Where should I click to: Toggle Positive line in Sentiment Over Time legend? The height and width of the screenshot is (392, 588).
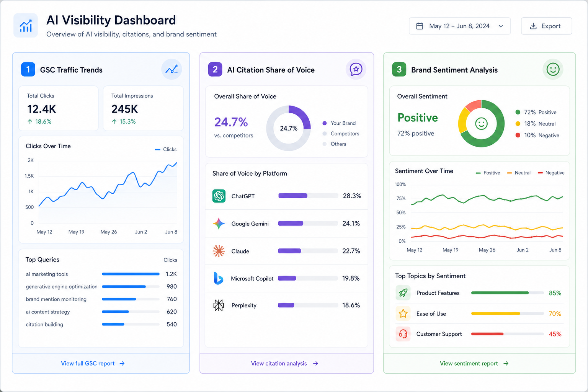tap(488, 173)
